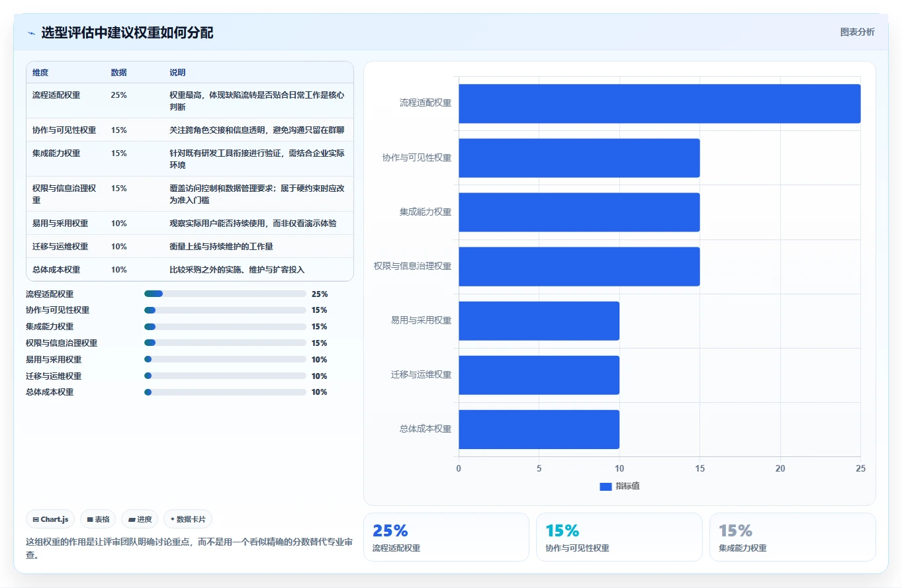This screenshot has height=588, width=902.
Task: Click the footer note starting 这组权重的作用
Action: 190,548
